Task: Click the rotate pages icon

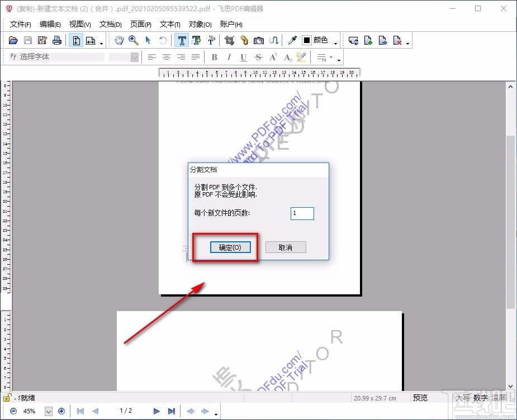Action: pos(353,41)
